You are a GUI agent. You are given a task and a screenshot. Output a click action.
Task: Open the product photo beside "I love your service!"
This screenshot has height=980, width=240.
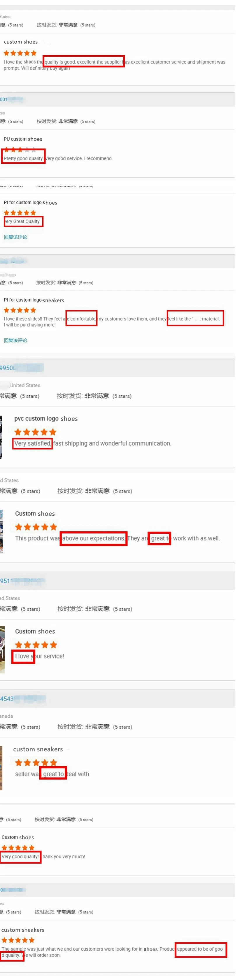pos(2,649)
